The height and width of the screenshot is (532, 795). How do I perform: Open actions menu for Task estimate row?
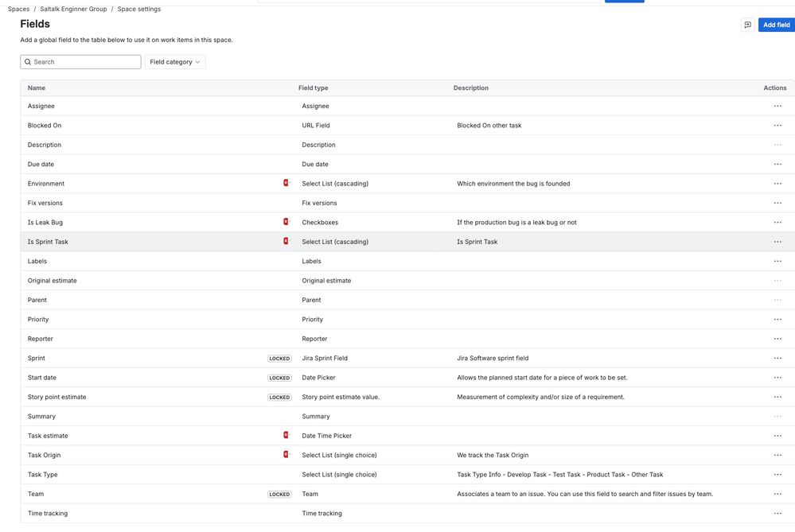click(x=777, y=436)
